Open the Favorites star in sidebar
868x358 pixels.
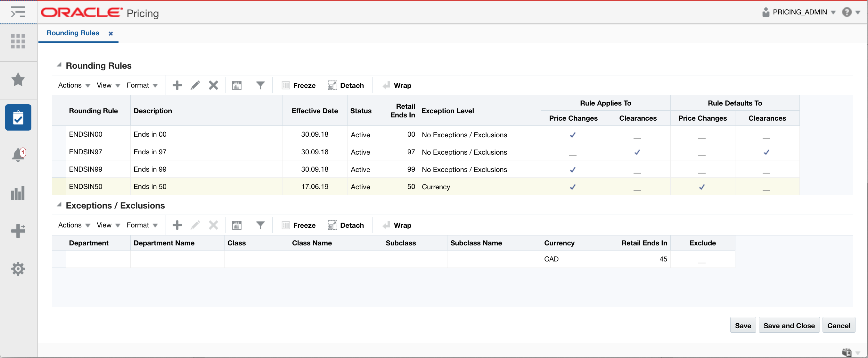coord(18,80)
